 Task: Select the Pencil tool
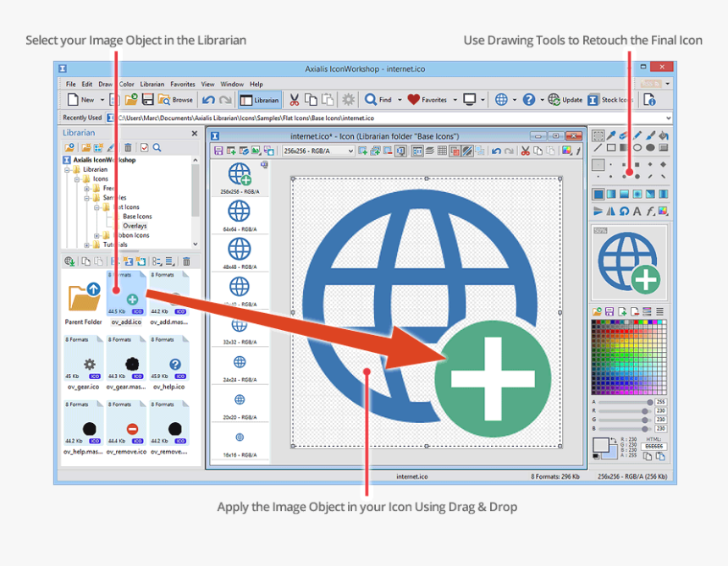[x=637, y=135]
